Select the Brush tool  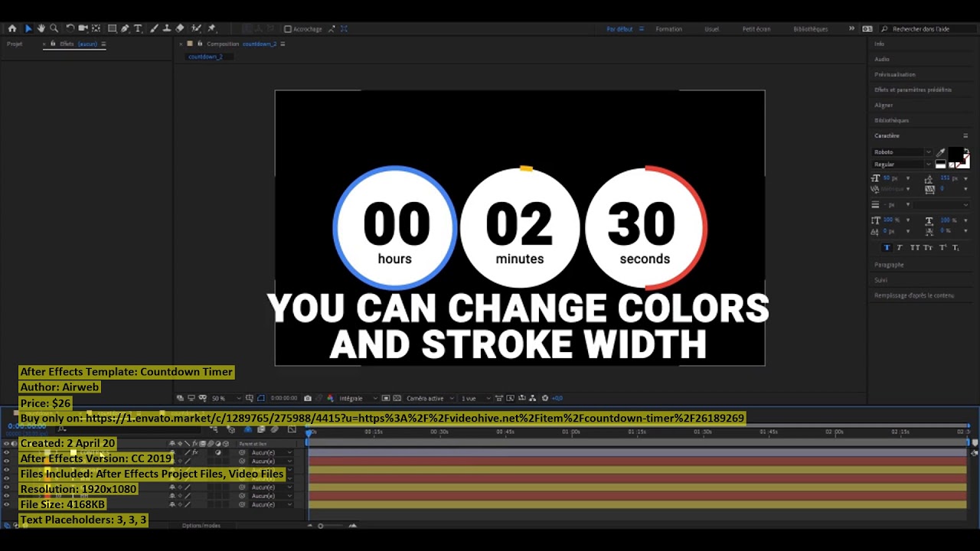(154, 28)
